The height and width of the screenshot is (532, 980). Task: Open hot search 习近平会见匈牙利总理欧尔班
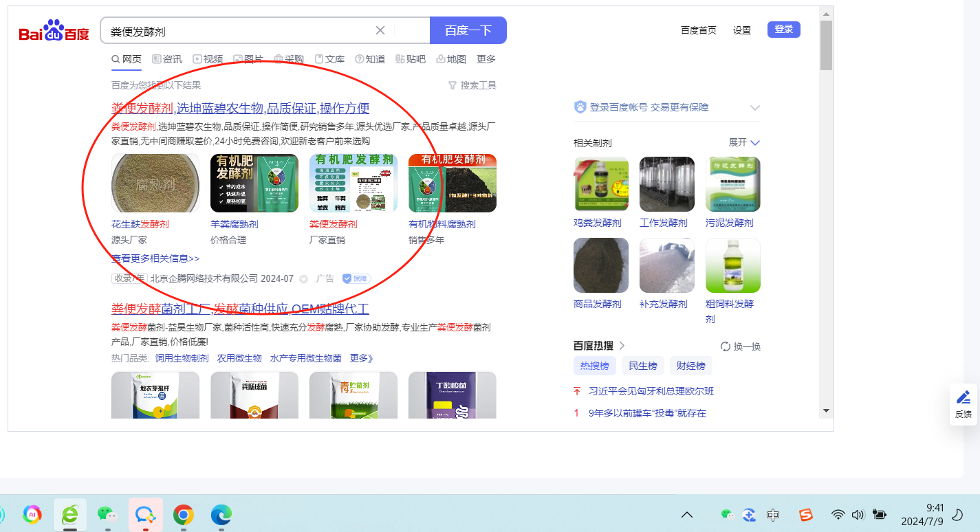pos(651,391)
